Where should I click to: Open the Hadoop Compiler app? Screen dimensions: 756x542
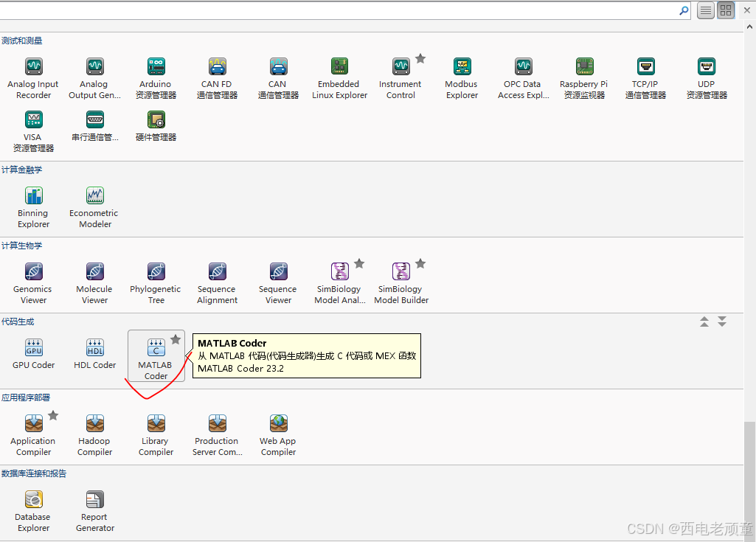point(94,435)
